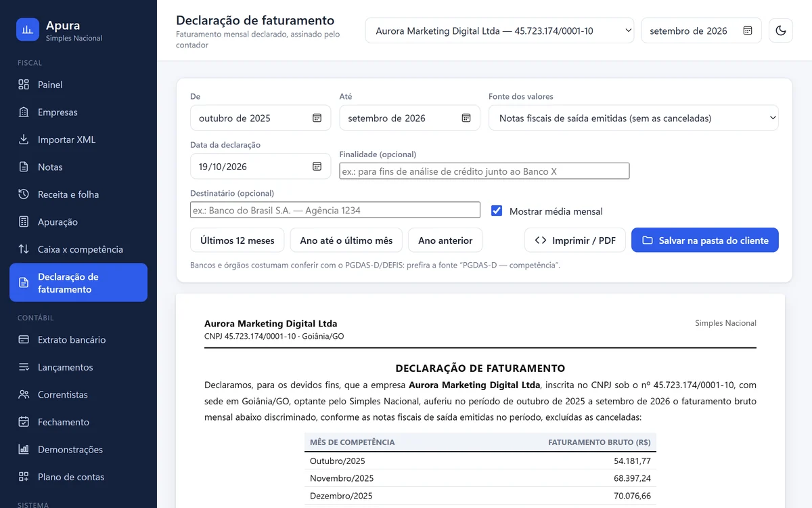Open the company selector dropdown
This screenshot has width=812, height=508.
pyautogui.click(x=499, y=30)
